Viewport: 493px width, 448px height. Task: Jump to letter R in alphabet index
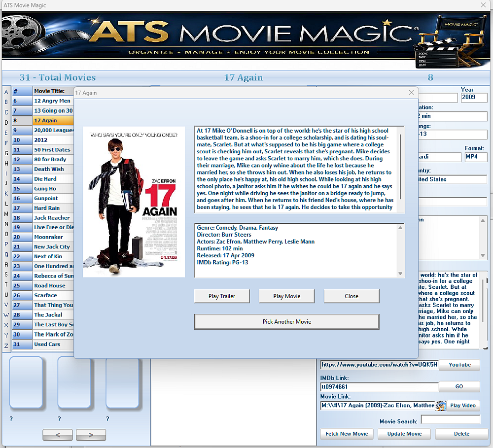click(6, 265)
